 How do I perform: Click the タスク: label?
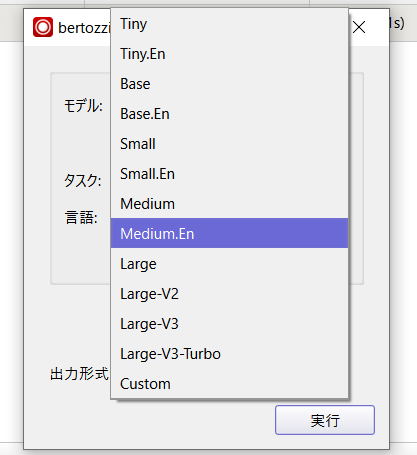click(x=83, y=181)
